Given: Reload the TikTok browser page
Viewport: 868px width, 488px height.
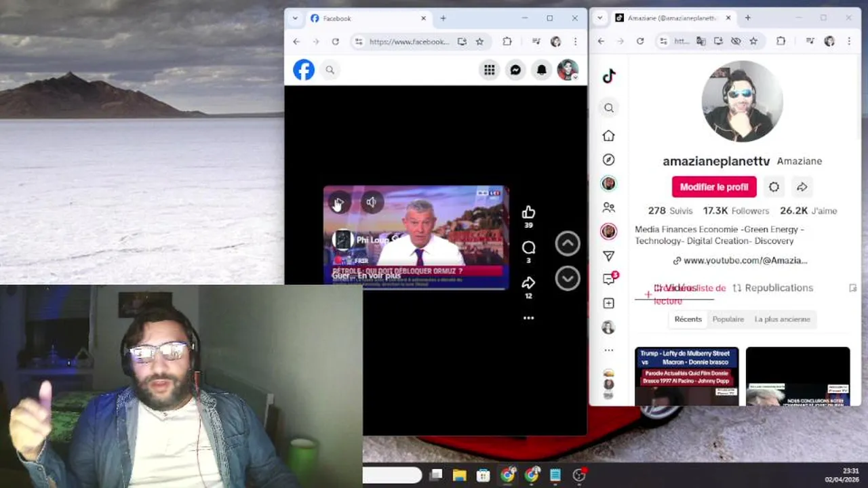Looking at the screenshot, I should point(639,41).
